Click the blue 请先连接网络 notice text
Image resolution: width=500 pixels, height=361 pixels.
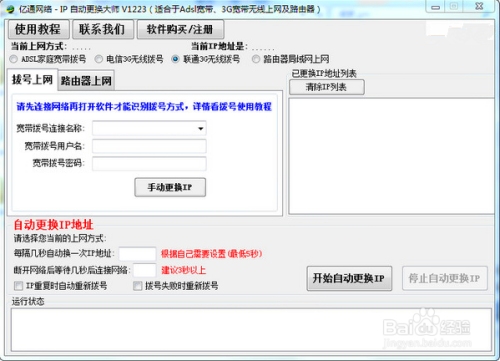click(144, 107)
